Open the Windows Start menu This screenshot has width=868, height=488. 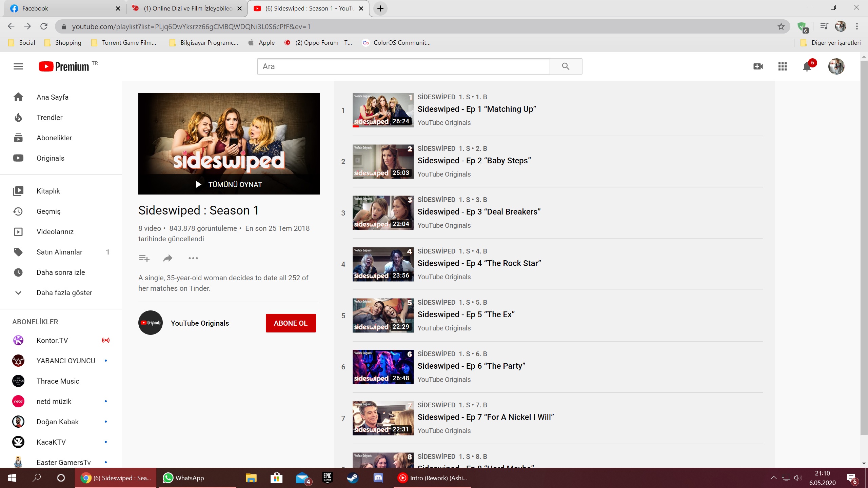[x=12, y=478]
